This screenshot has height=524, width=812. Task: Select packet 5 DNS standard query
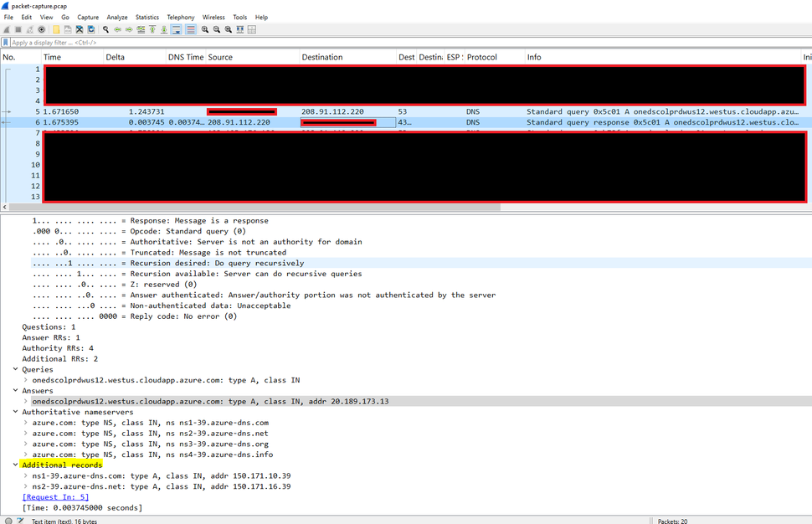[x=406, y=111]
